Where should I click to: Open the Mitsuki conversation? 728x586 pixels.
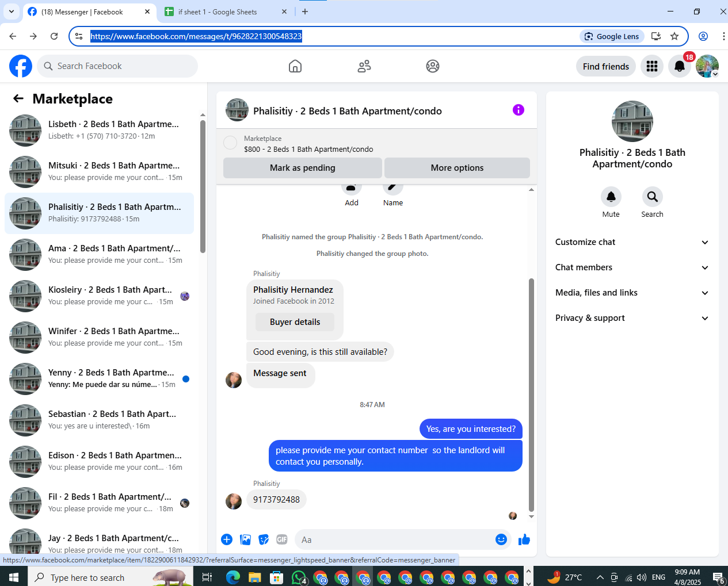99,172
